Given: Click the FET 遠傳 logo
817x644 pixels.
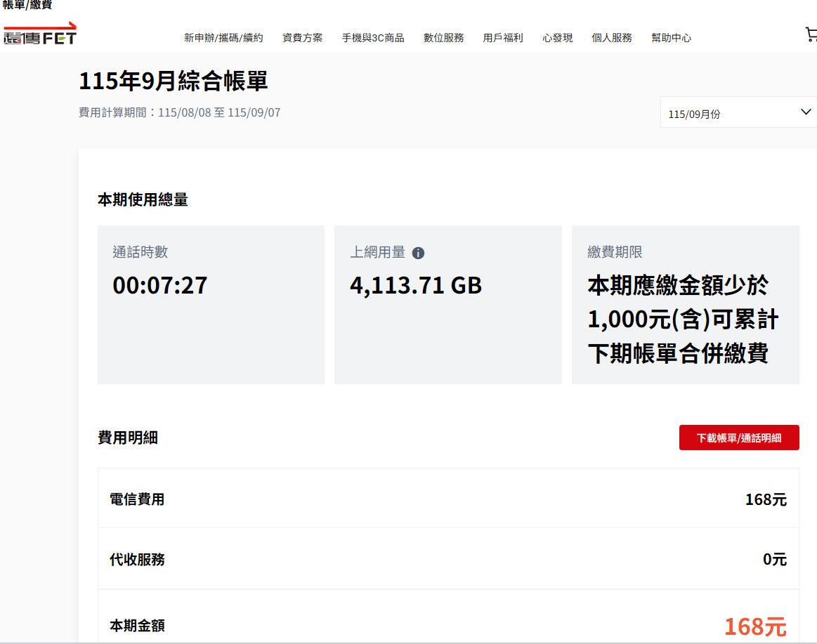Looking at the screenshot, I should (40, 33).
